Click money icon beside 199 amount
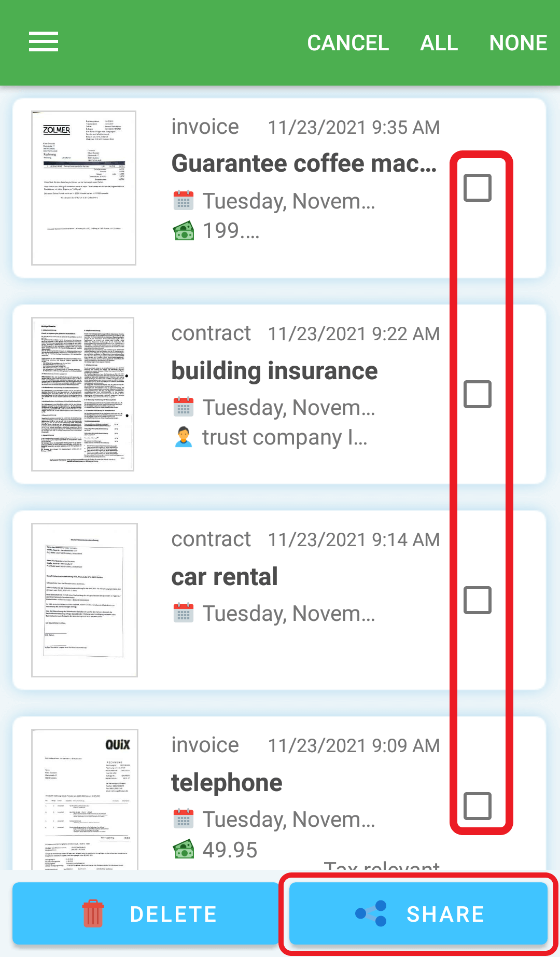Viewport: 560px width, 957px height. pyautogui.click(x=184, y=231)
